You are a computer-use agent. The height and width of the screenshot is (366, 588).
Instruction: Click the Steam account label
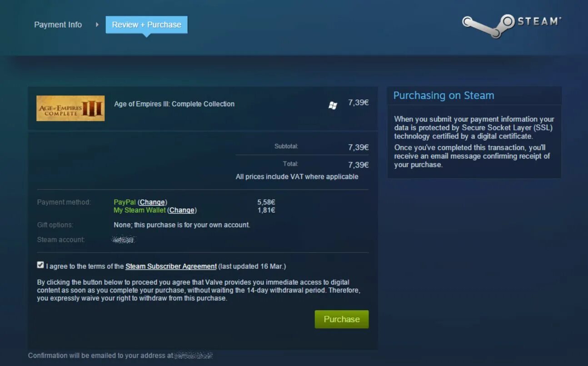[61, 239]
